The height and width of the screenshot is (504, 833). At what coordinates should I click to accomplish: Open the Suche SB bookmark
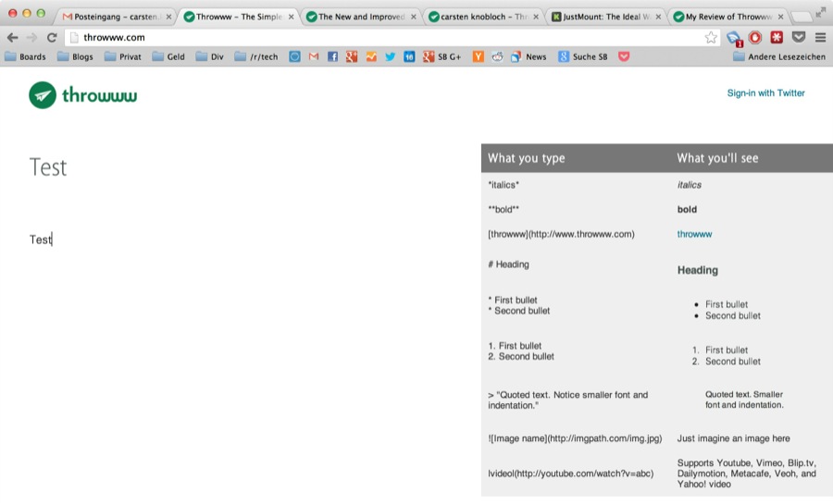point(583,56)
